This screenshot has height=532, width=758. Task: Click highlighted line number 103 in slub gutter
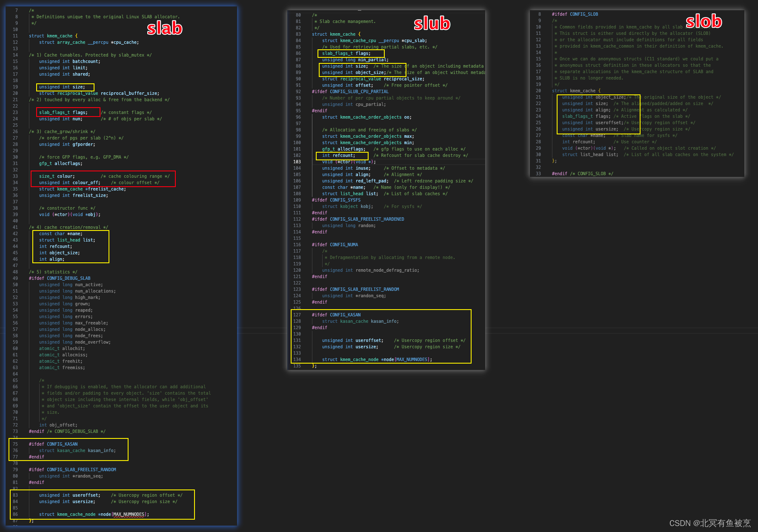pyautogui.click(x=297, y=162)
